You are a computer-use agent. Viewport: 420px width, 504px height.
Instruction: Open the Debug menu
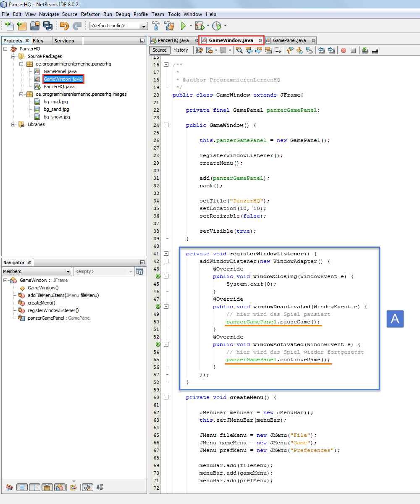point(123,14)
